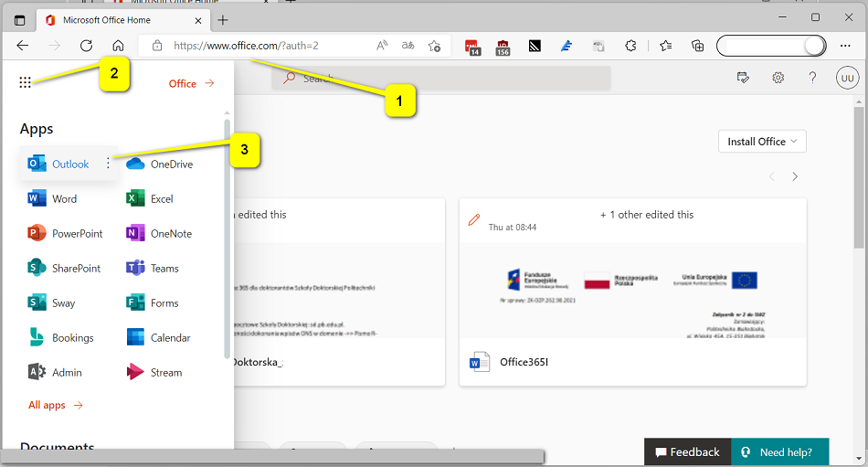Add this page to favorites
The height and width of the screenshot is (467, 868).
point(435,46)
